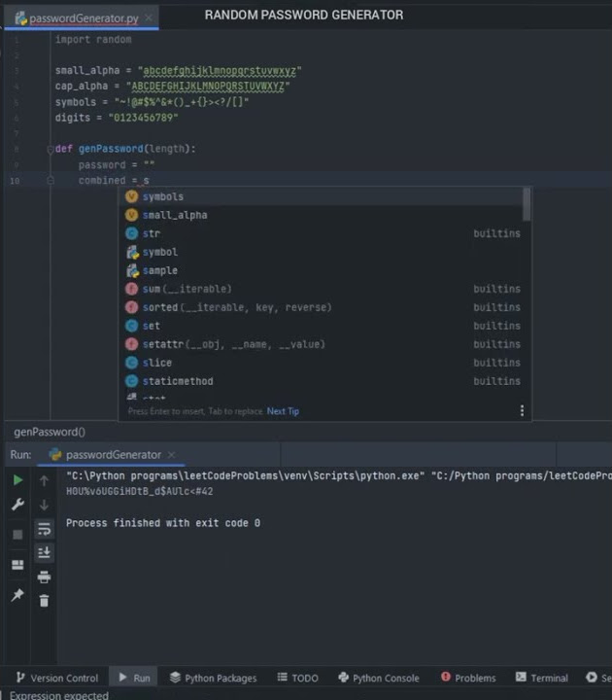This screenshot has height=700, width=612.
Task: Collapse the genPassword function fold marker
Action: tap(49, 149)
